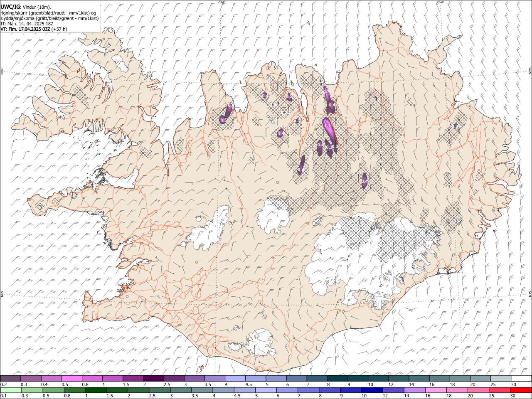Click the '1.1' precipitation value on the map
The image size is (532, 399).
coord(327,126)
